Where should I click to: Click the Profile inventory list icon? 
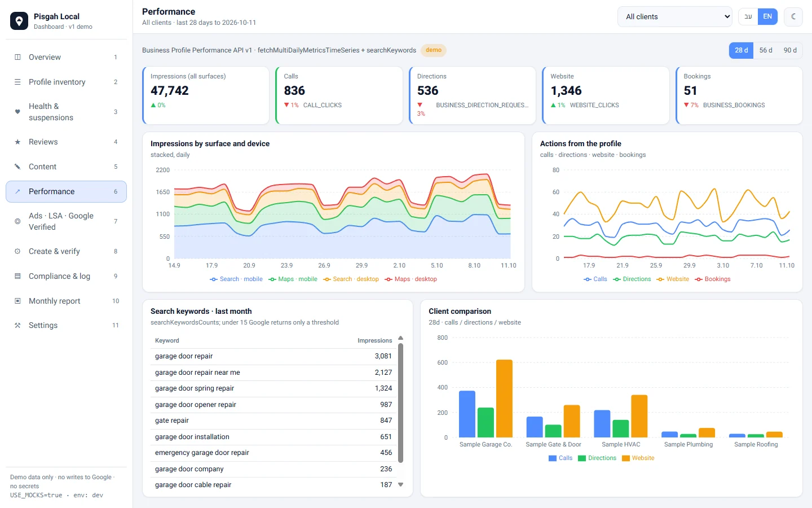(17, 82)
